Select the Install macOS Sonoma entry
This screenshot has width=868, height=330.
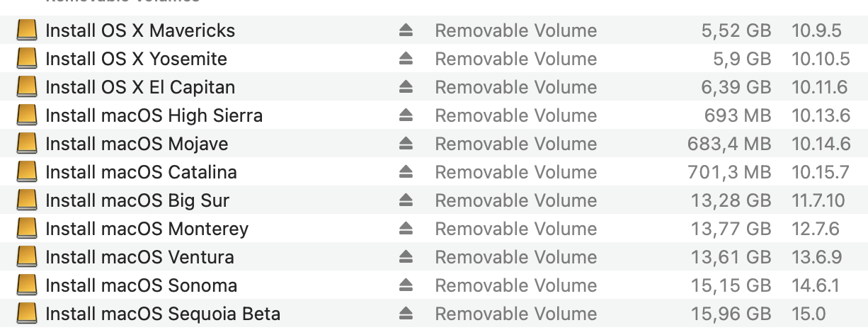click(x=141, y=285)
